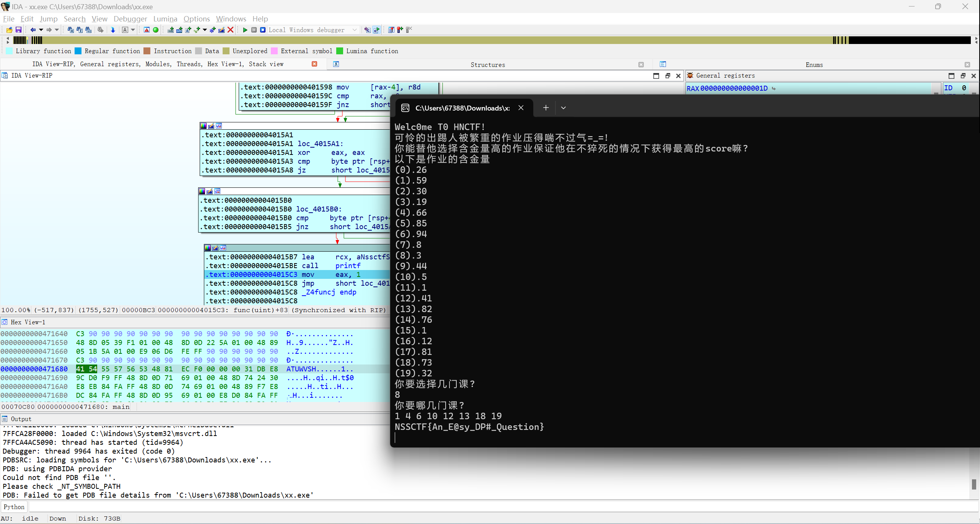Screen dimensions: 980x524
Task: Click the CODE icon with the green plus
Action: pos(171,30)
